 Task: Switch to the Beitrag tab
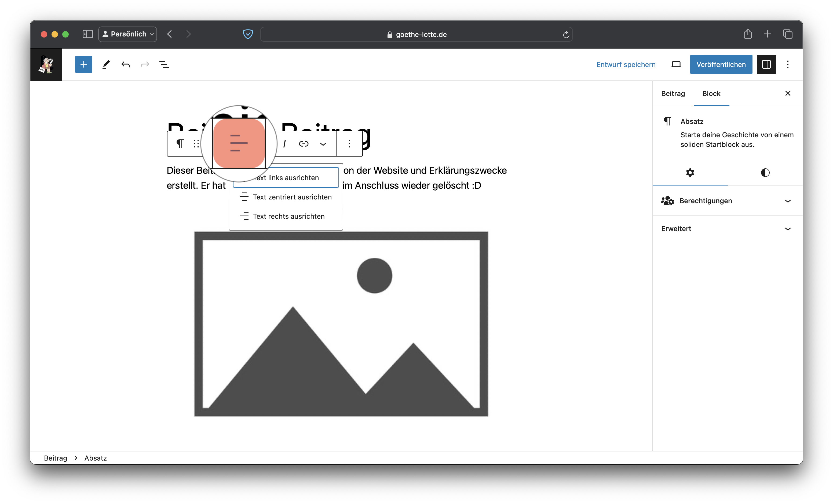coord(673,94)
